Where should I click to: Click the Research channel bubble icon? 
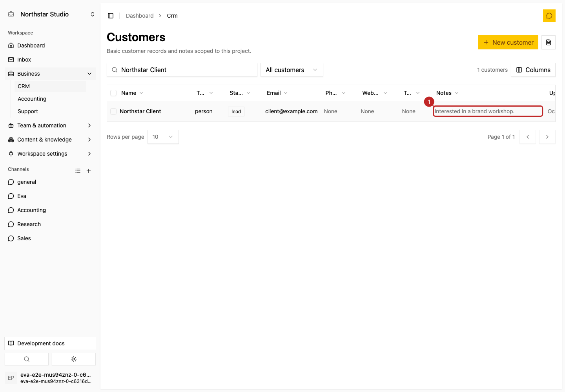(x=11, y=224)
